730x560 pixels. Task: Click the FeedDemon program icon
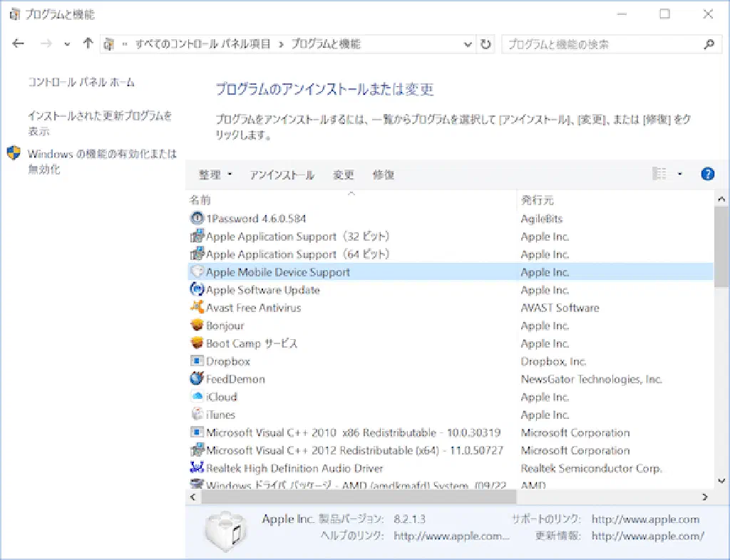[197, 379]
